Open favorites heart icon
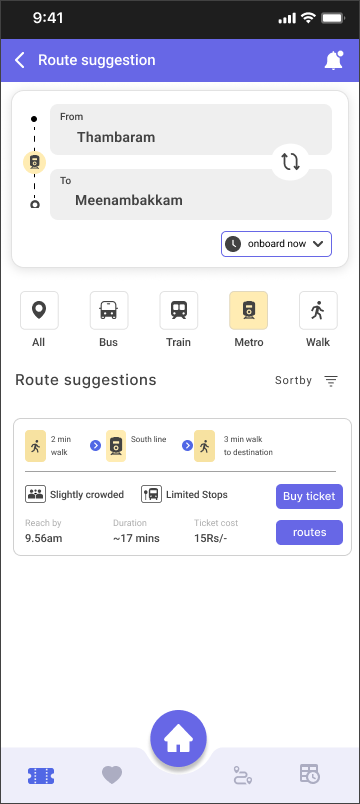Viewport: 360px width, 804px height. [112, 775]
